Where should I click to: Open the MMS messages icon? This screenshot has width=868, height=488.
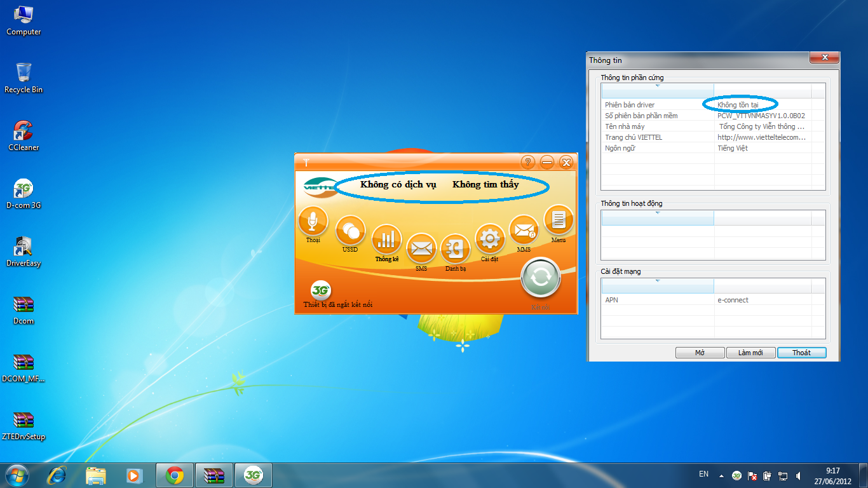click(x=524, y=230)
